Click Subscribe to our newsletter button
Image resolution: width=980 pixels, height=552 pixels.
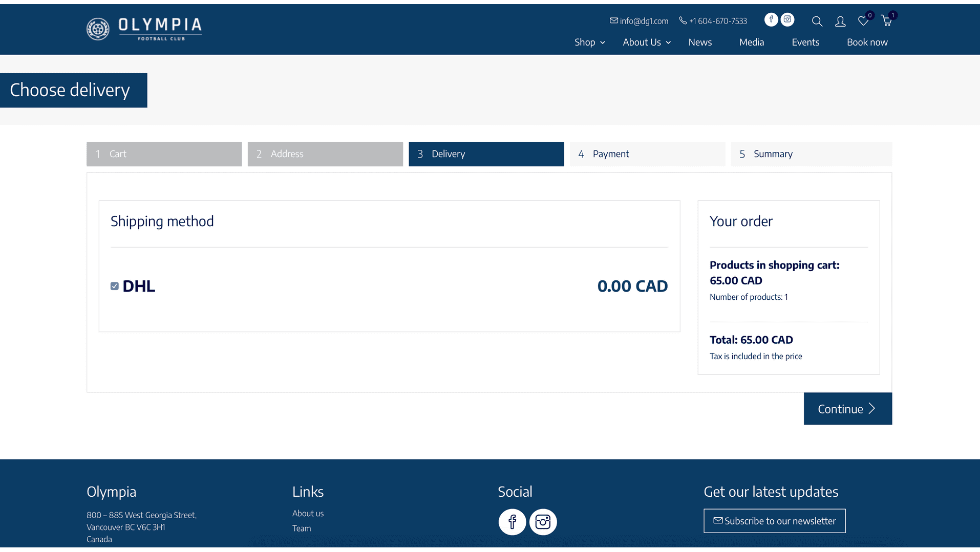coord(774,521)
